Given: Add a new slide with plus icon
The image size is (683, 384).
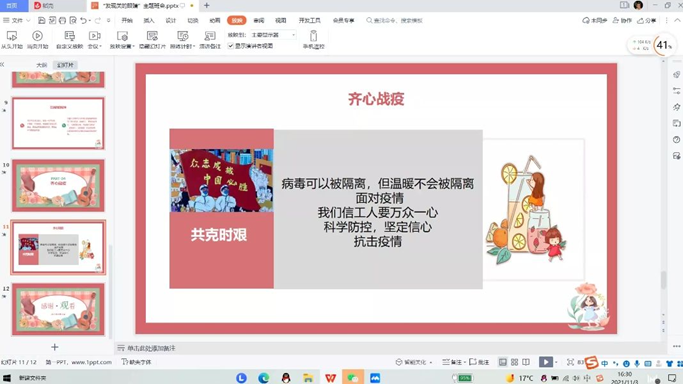Looking at the screenshot, I should coord(54,347).
